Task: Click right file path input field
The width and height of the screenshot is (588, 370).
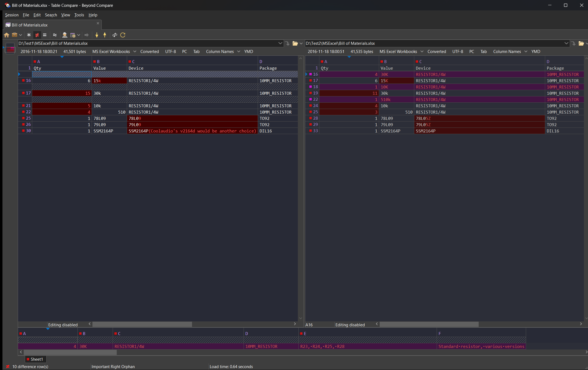Action: coord(434,43)
